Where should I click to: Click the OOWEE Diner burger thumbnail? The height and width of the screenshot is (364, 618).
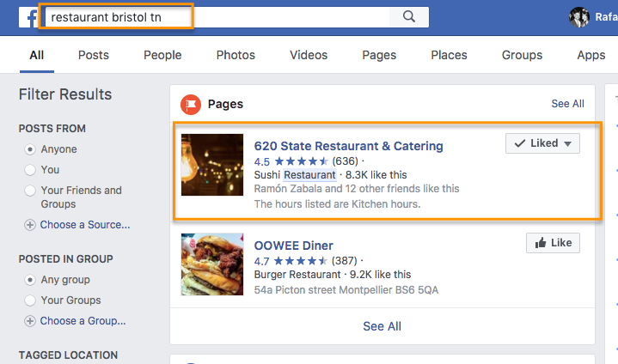212,264
